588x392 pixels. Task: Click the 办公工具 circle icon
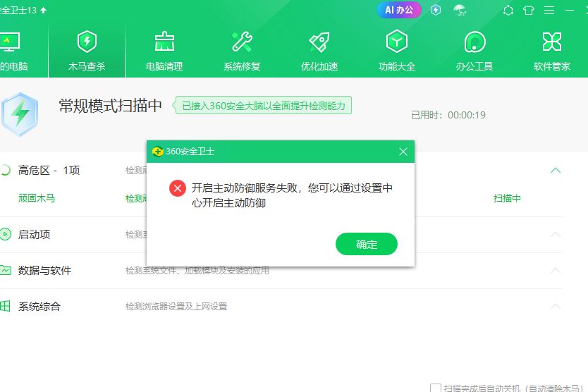coord(474,42)
